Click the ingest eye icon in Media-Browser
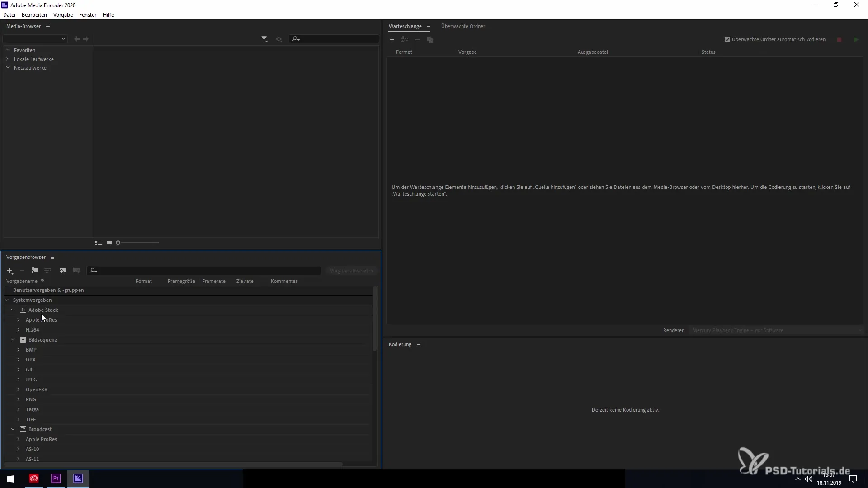The width and height of the screenshot is (868, 488). (279, 39)
